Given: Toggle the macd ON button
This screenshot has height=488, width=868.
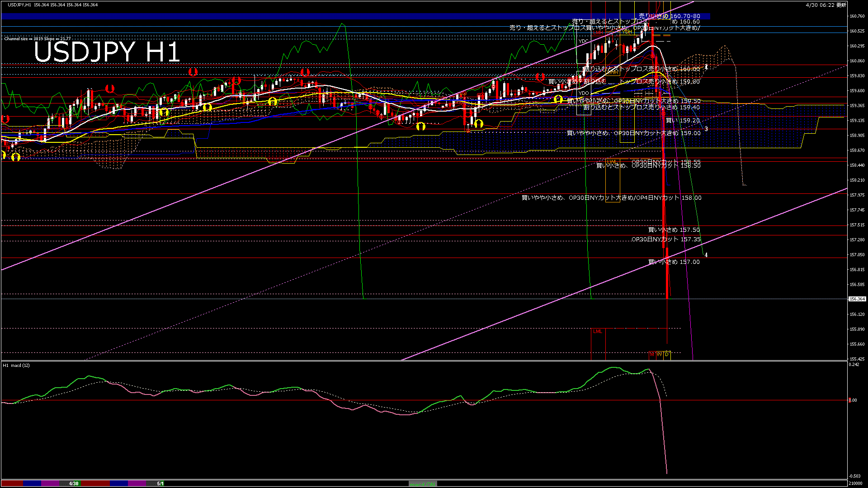Looking at the screenshot, I should pyautogui.click(x=423, y=484).
